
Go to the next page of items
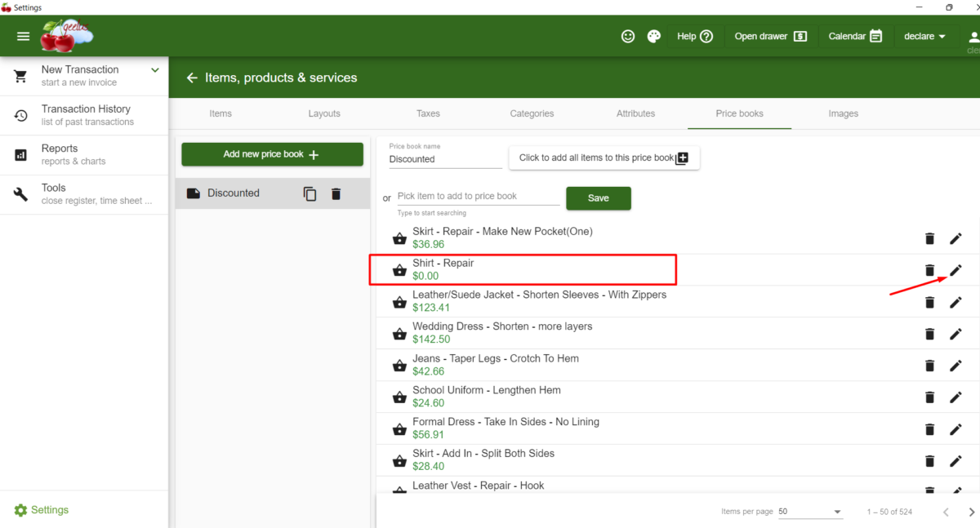click(x=971, y=511)
